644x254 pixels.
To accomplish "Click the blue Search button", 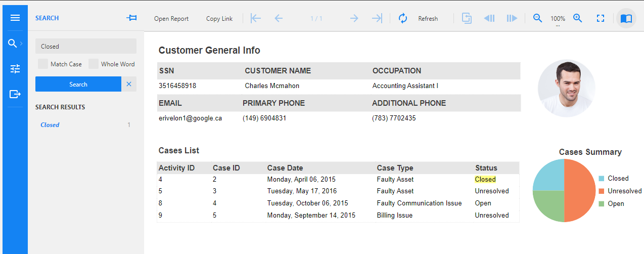I will tap(78, 84).
